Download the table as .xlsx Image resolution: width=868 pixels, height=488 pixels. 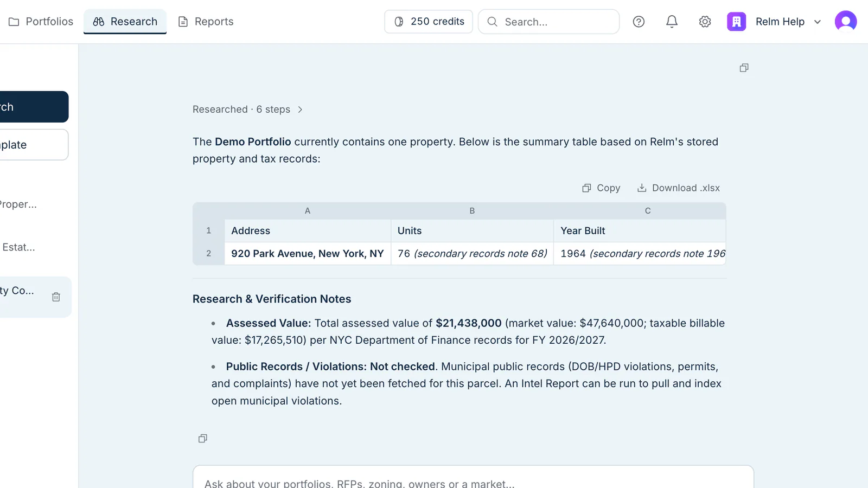tap(678, 188)
